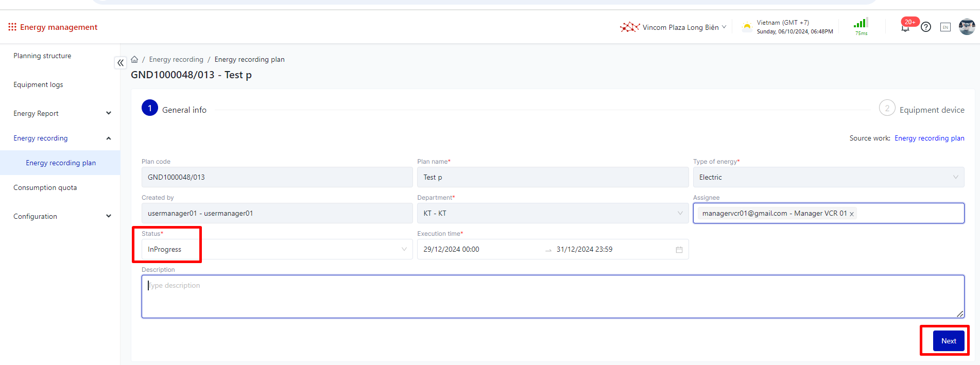This screenshot has height=365, width=980.
Task: Open the user avatar profile menu
Action: point(967,27)
